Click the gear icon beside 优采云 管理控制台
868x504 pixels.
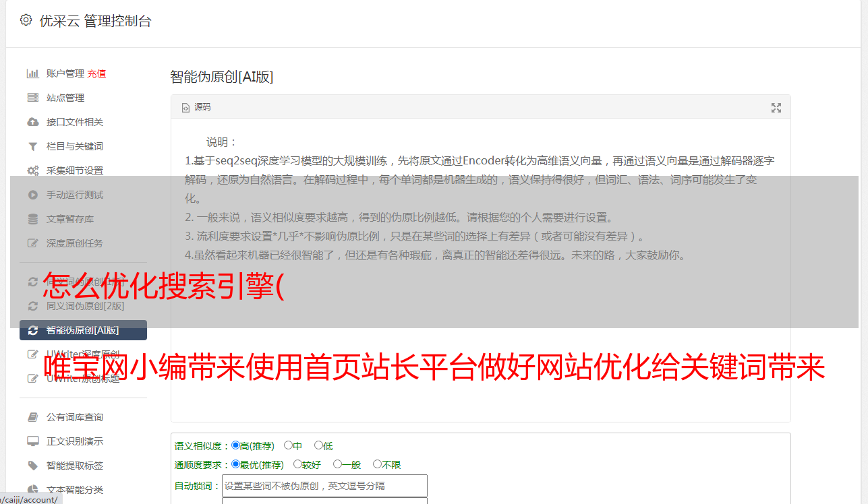[26, 20]
